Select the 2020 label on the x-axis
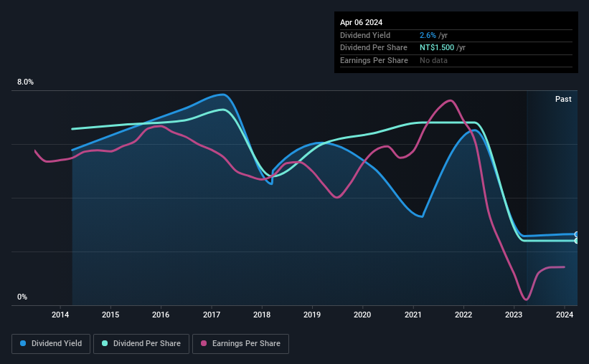The height and width of the screenshot is (364, 589). (362, 315)
